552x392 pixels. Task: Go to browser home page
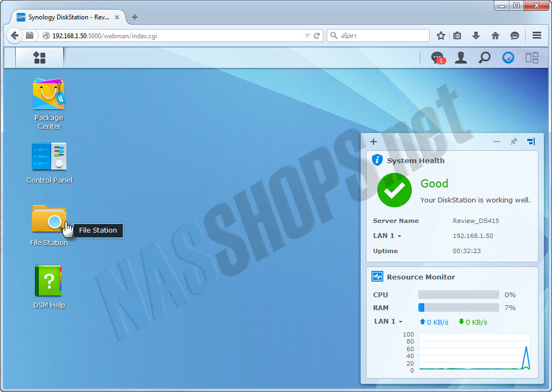(495, 36)
